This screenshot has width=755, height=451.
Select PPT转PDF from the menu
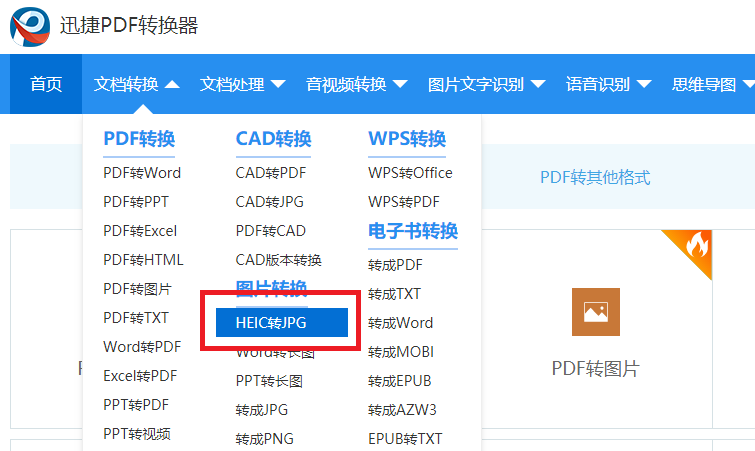tap(136, 405)
